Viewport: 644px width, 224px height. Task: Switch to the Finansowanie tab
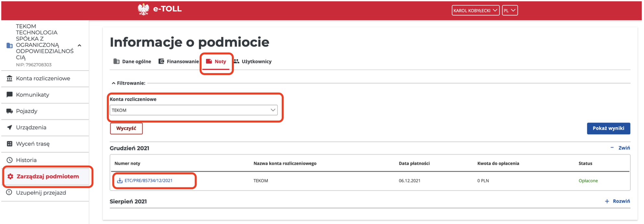click(x=179, y=61)
